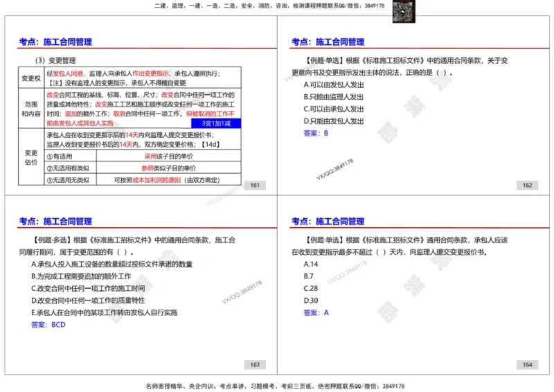Viewport: 554px width, 392px height.
Task: Click the page number 162 box
Action: pos(527,185)
